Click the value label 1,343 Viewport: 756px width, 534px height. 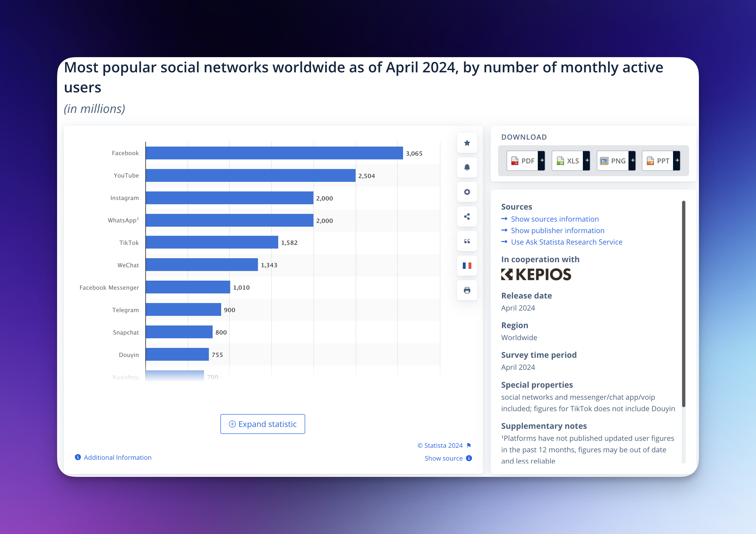pos(269,265)
